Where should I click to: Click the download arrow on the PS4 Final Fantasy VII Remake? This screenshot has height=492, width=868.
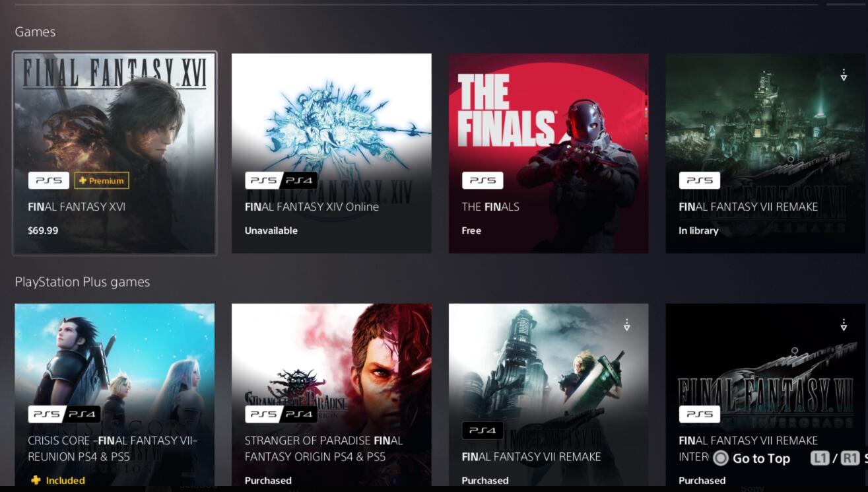click(626, 325)
